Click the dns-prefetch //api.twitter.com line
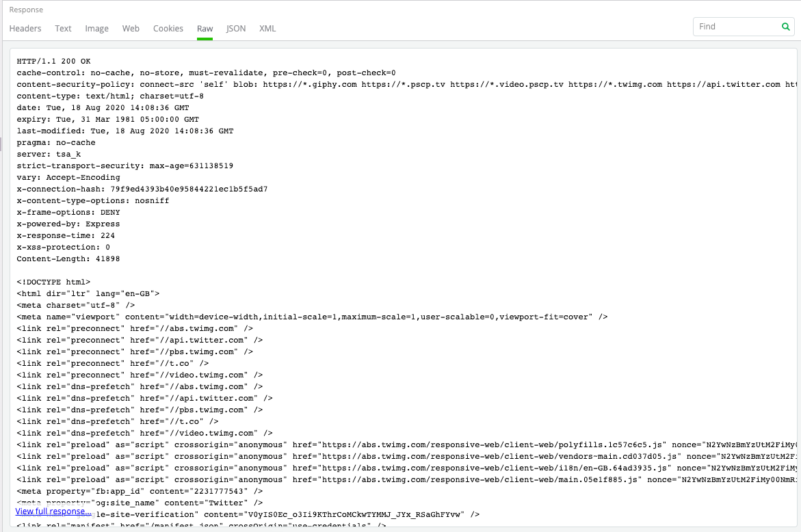The height and width of the screenshot is (532, 801). (x=144, y=398)
